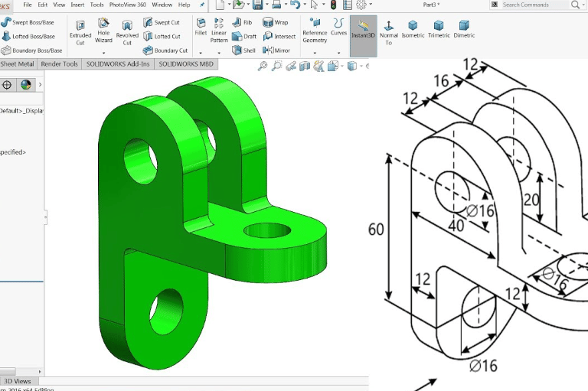The width and height of the screenshot is (588, 391).
Task: Open the Options gear icon
Action: [x=361, y=5]
